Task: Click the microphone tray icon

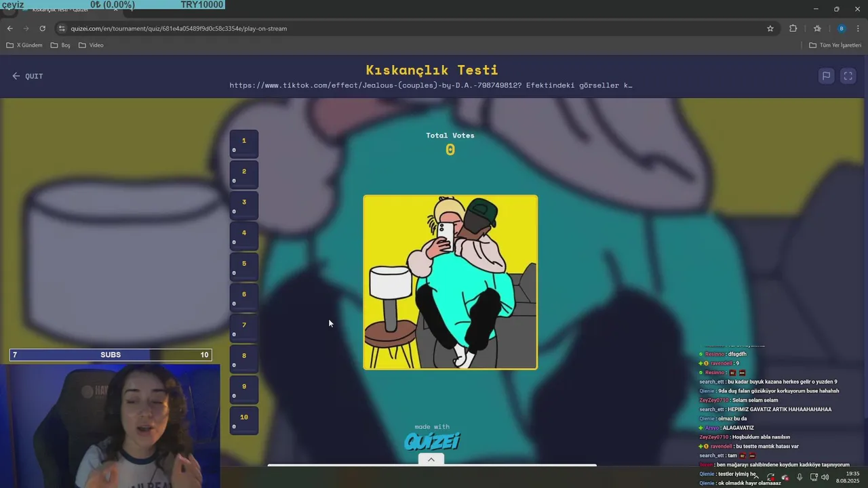Action: click(800, 477)
